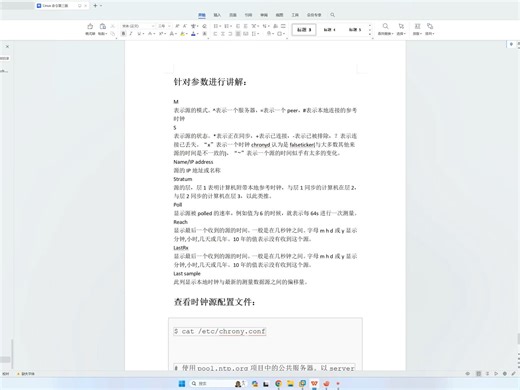The width and height of the screenshot is (520, 390).
Task: Click the rightmost ribbon arrange icon
Action: 430,26
